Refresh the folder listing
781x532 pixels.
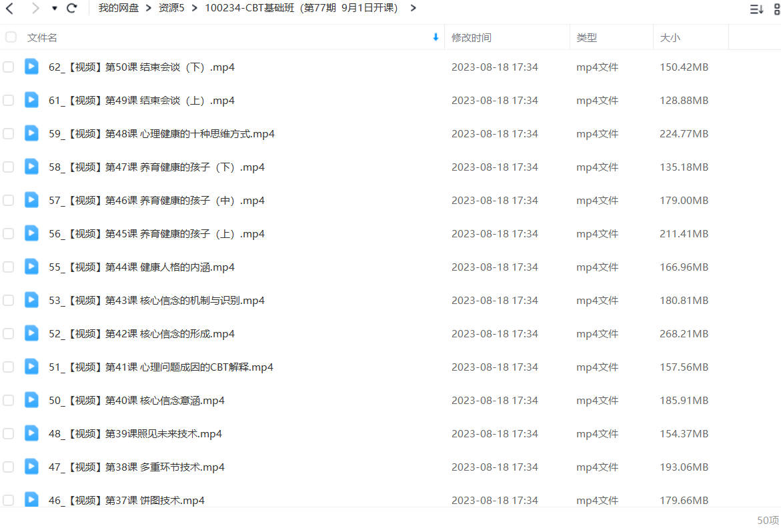tap(72, 8)
